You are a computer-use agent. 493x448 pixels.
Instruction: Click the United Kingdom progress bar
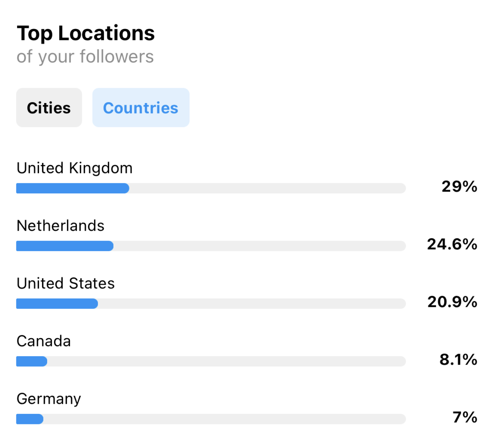[x=211, y=188]
